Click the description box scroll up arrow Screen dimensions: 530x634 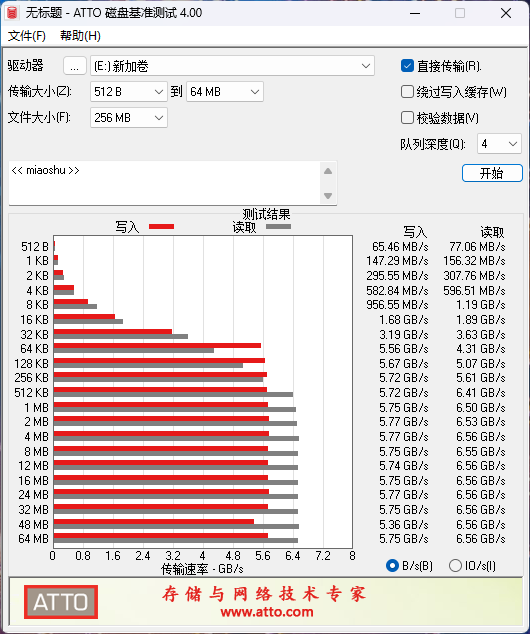328,171
